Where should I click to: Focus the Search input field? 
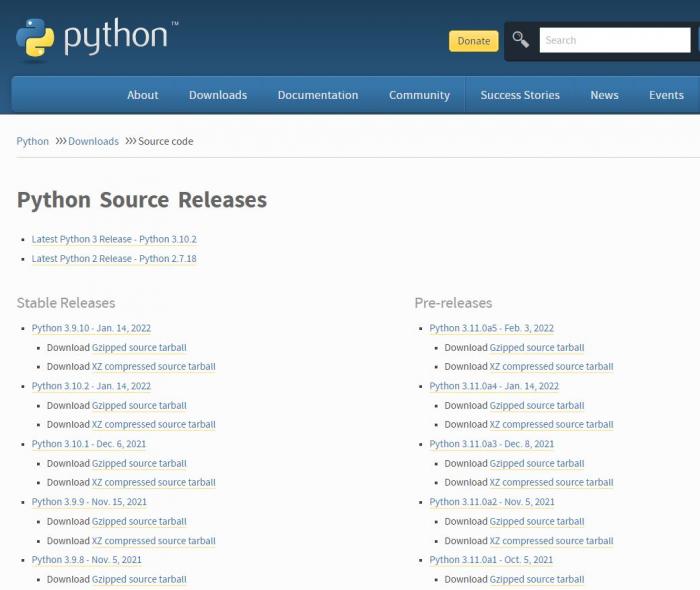pyautogui.click(x=615, y=40)
